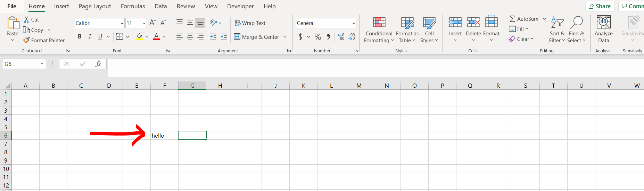644x191 pixels.
Task: Select cell F6 containing hello
Action: click(164, 136)
